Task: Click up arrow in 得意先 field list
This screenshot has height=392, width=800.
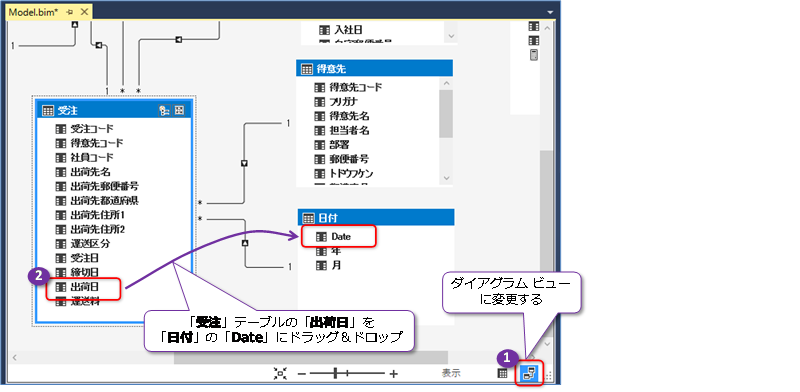Action: (x=446, y=83)
